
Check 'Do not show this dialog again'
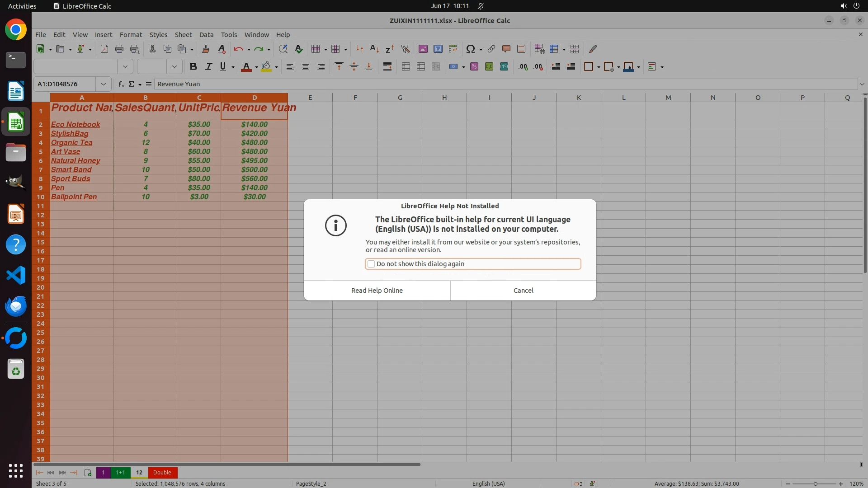coord(371,264)
